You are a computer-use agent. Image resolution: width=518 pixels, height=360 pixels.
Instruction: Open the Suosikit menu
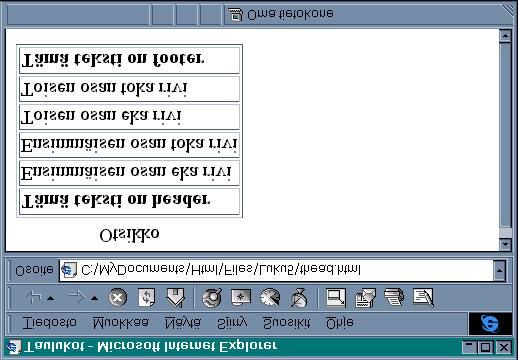pos(286,323)
